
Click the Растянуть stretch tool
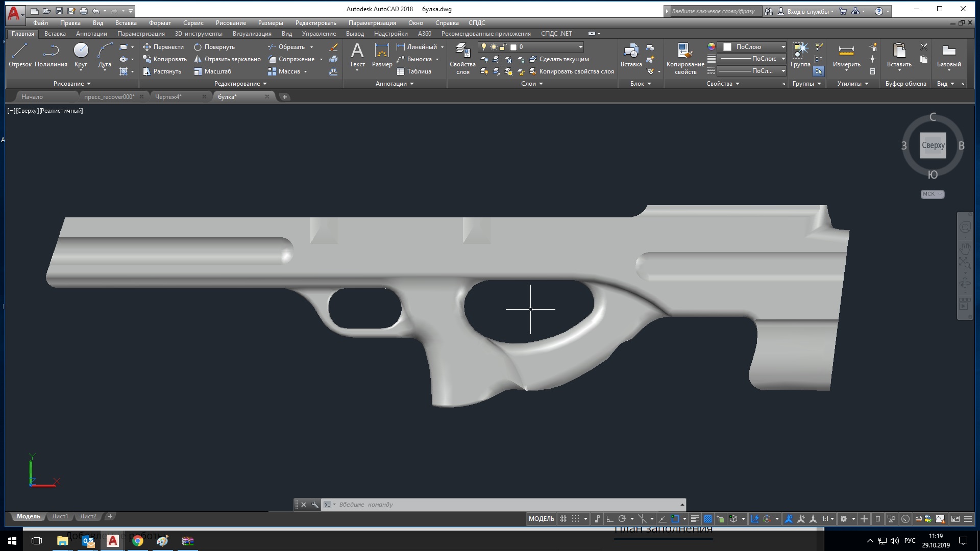pos(162,71)
